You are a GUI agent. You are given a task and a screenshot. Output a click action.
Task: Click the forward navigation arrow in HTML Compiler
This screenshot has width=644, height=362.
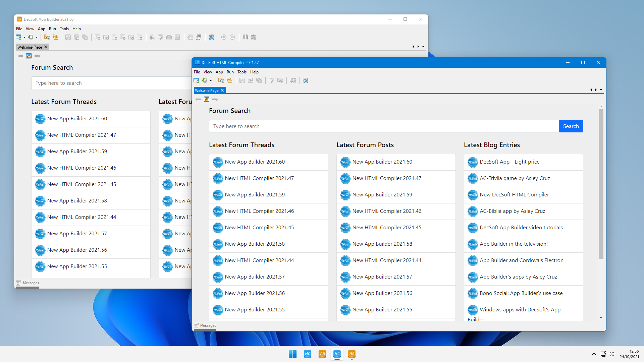tap(215, 99)
